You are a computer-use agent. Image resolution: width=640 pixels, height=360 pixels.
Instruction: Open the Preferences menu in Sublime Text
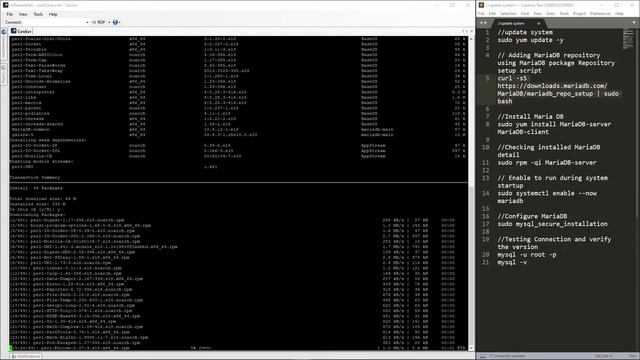click(600, 14)
